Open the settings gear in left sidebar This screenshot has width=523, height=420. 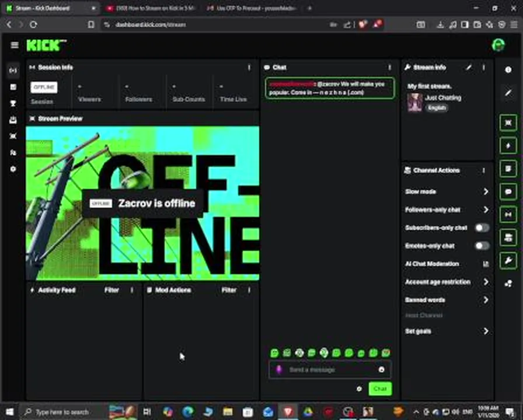coord(13,169)
